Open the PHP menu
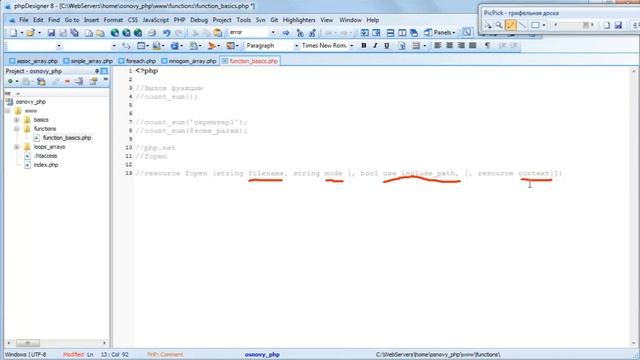 click(x=179, y=20)
